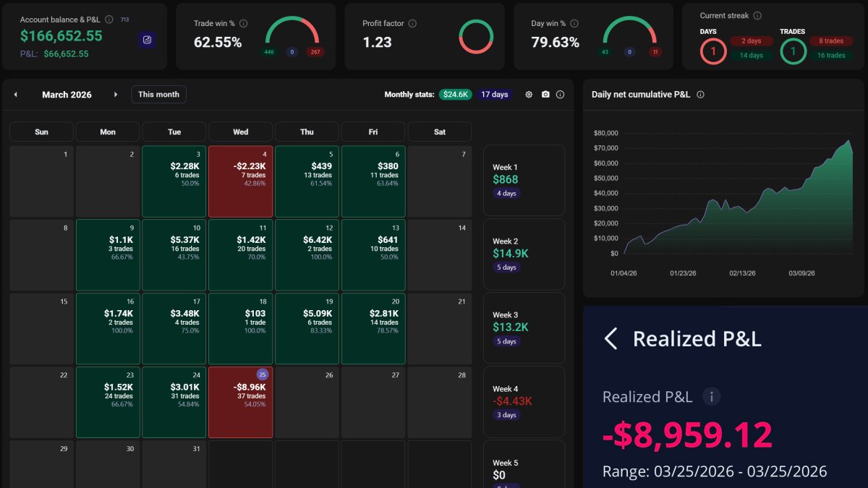Click the info icon next to Profit factor
Screen dimensions: 868x488
pyautogui.click(x=412, y=22)
